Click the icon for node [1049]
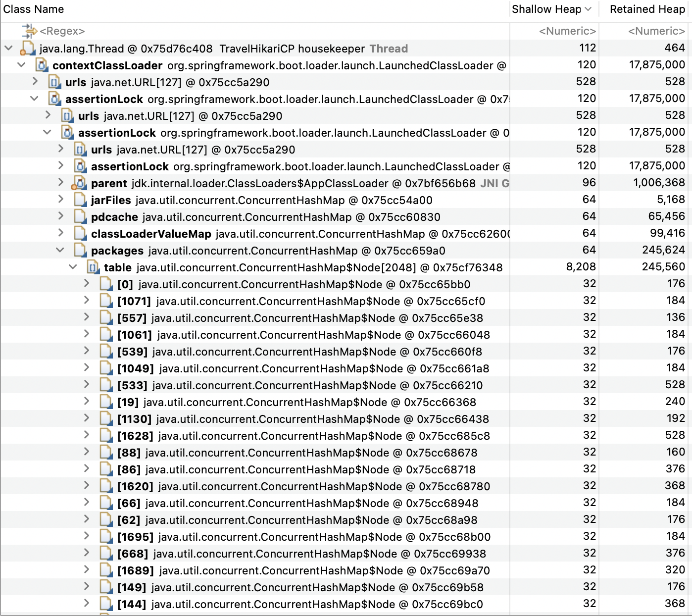The width and height of the screenshot is (692, 616). pos(106,368)
